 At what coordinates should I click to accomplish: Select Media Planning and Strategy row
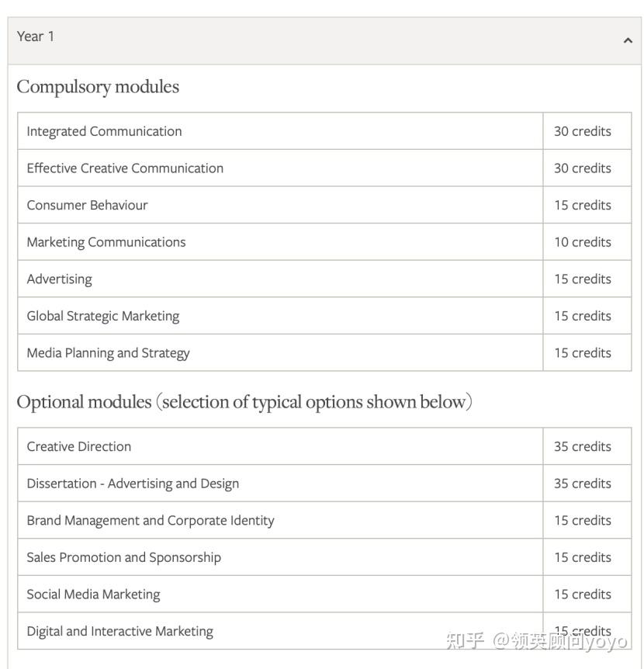(108, 353)
